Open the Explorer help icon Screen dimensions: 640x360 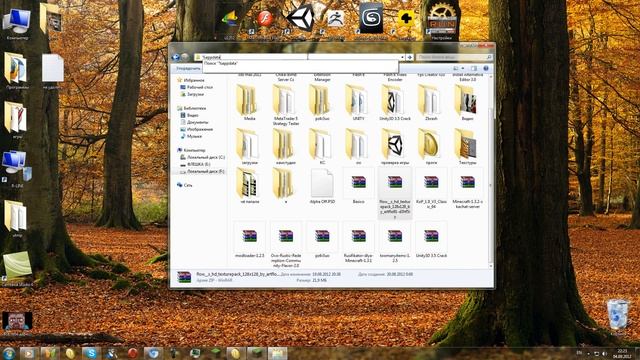[486, 69]
